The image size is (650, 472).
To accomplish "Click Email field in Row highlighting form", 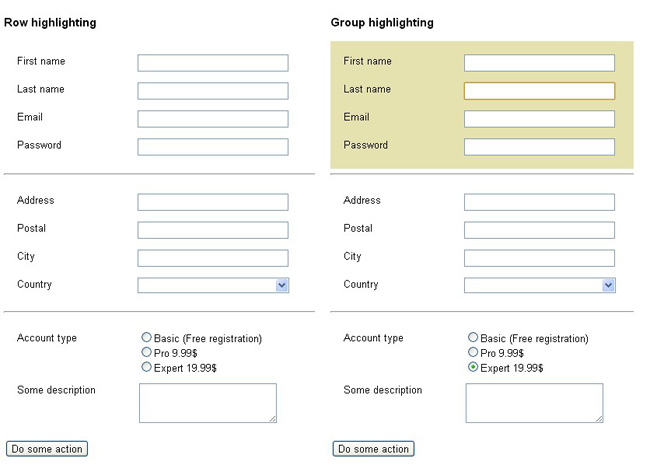I will (x=213, y=119).
